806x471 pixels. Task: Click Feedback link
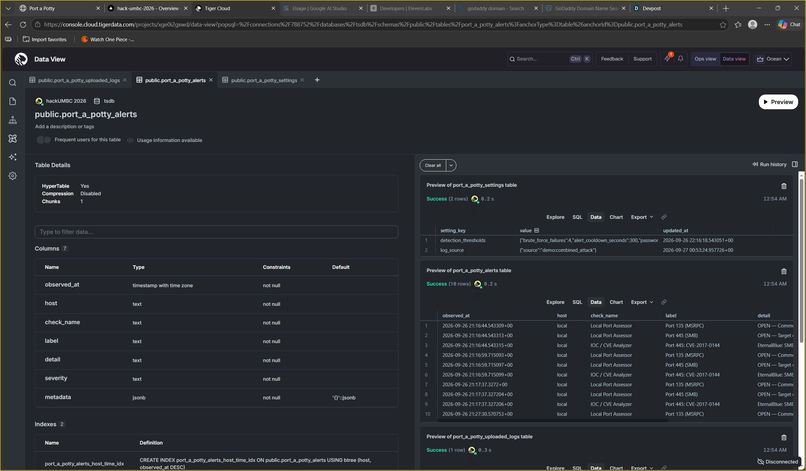(612, 59)
